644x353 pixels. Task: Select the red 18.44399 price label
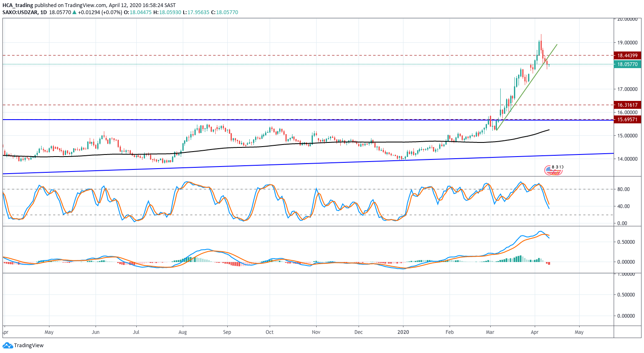(627, 56)
